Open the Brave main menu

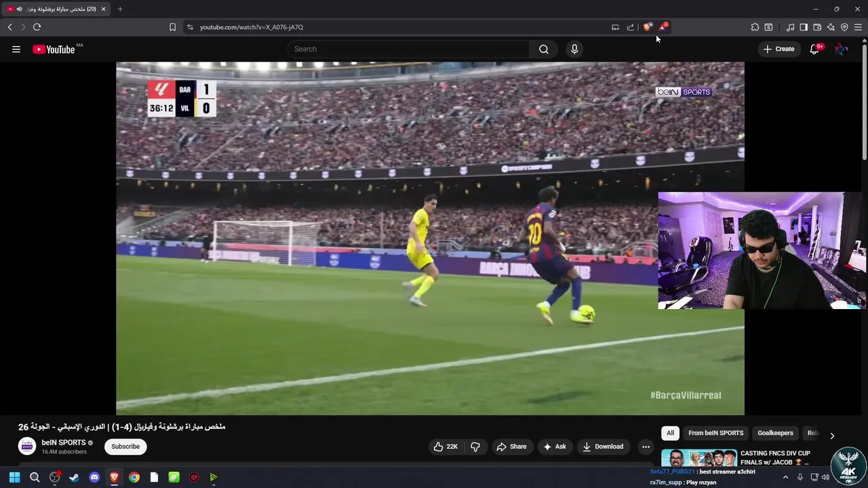click(x=858, y=27)
